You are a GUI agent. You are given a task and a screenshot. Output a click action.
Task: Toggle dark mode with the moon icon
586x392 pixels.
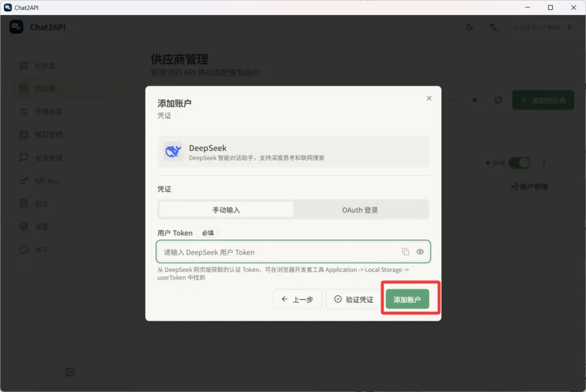click(469, 27)
